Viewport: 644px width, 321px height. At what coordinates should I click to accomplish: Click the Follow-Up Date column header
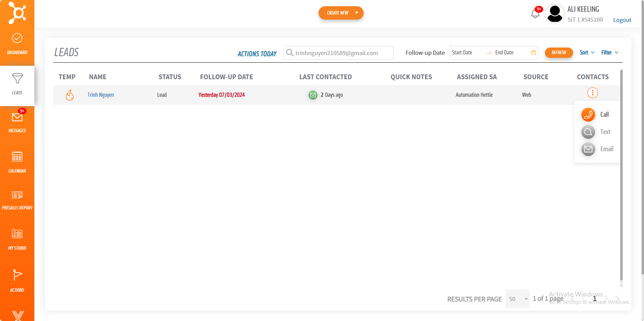(x=227, y=77)
